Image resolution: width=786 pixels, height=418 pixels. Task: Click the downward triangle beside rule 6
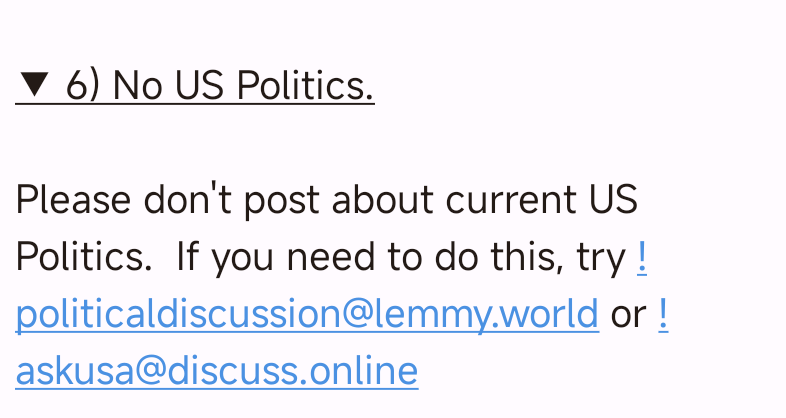33,87
